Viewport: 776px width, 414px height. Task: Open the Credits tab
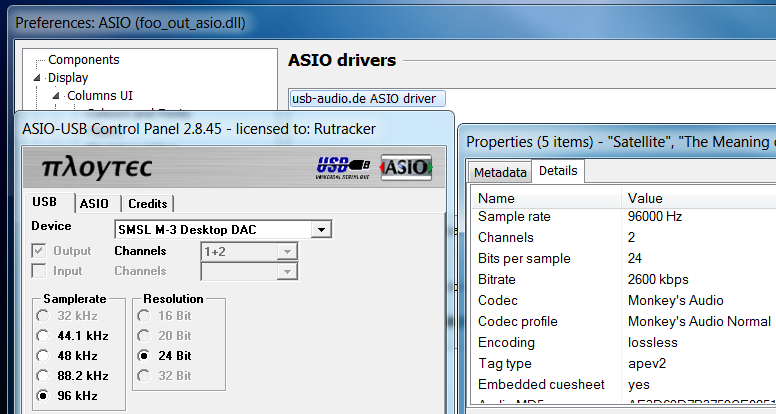[x=147, y=204]
